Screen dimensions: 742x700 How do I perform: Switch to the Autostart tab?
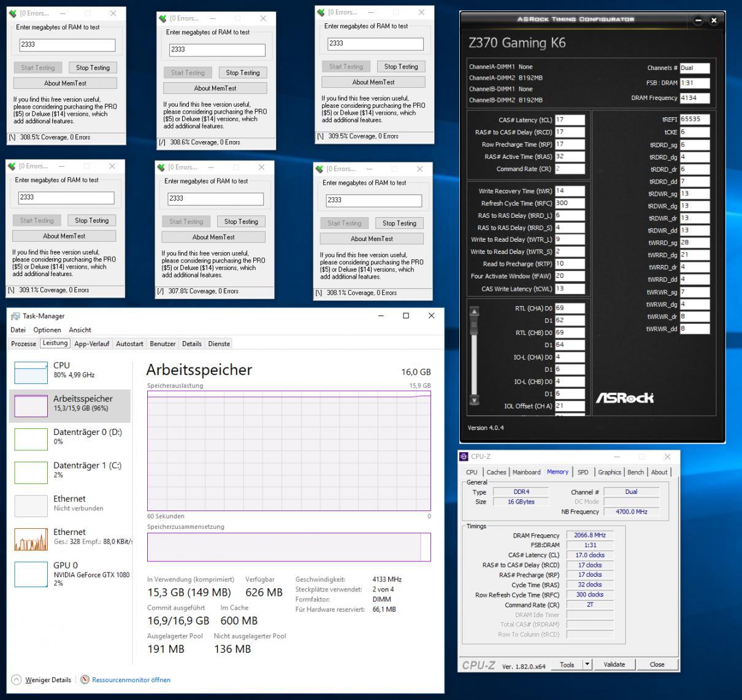[130, 344]
